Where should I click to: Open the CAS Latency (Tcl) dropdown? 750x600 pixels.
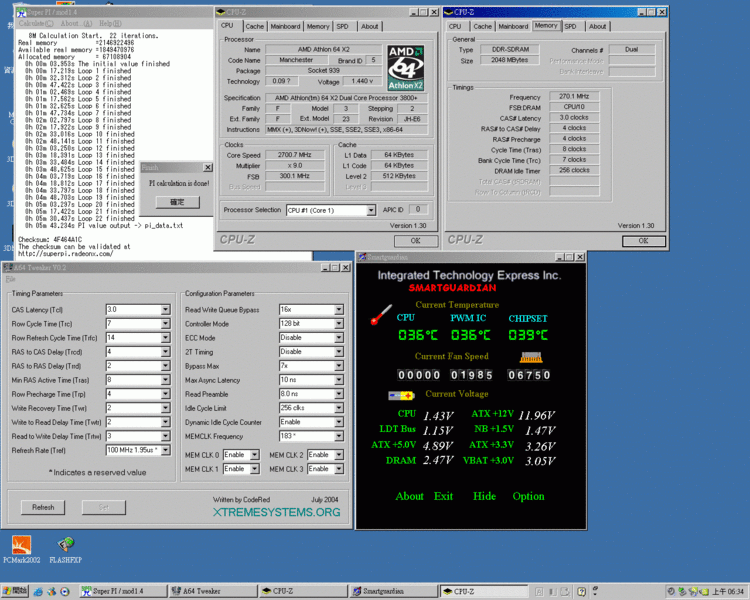click(165, 310)
